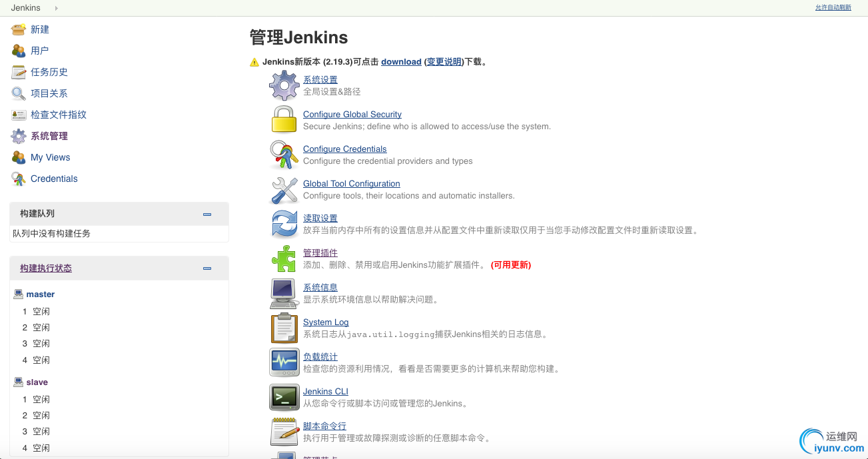Click the 系统管理 gear icon in sidebar
The width and height of the screenshot is (868, 459).
tap(19, 136)
